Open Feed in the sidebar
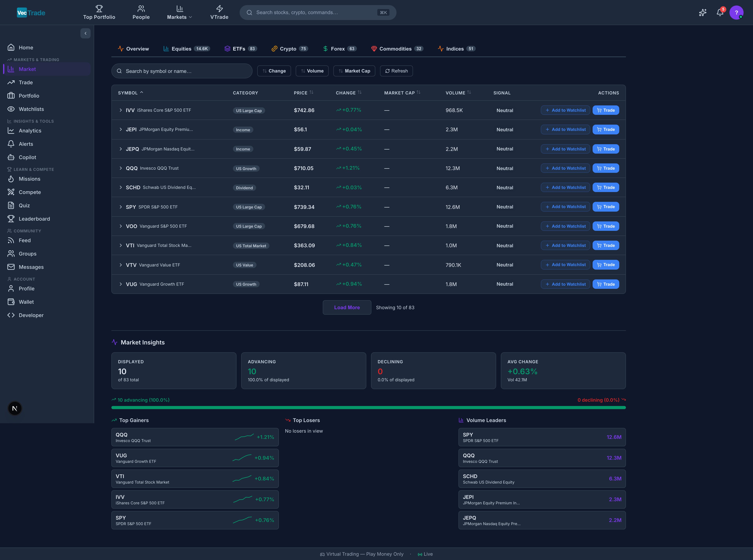This screenshot has width=753, height=560. 47,240
